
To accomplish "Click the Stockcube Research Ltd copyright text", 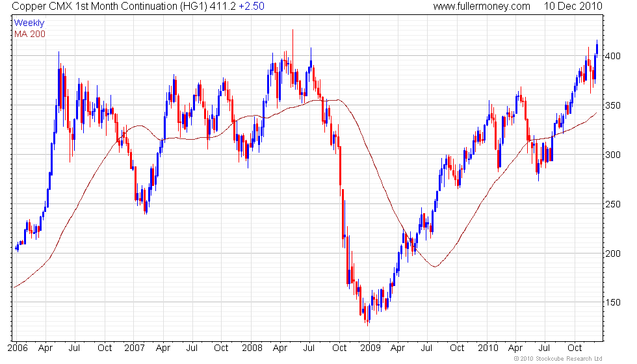I will 558,358.
